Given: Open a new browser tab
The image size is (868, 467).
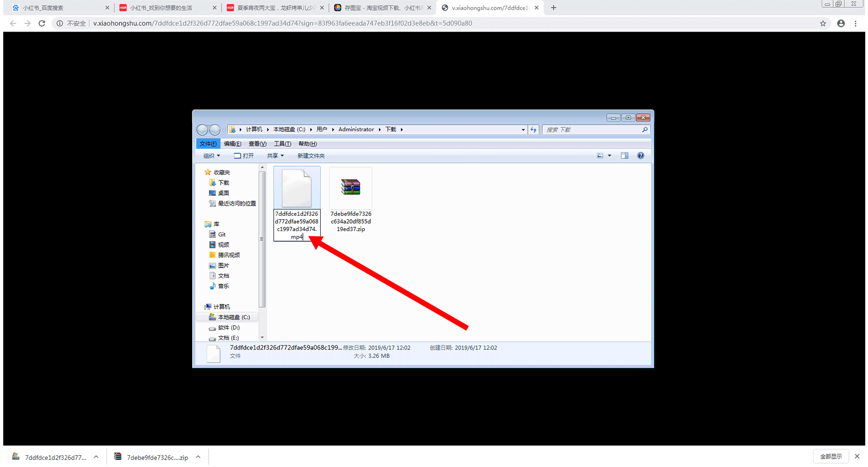Looking at the screenshot, I should [x=553, y=8].
